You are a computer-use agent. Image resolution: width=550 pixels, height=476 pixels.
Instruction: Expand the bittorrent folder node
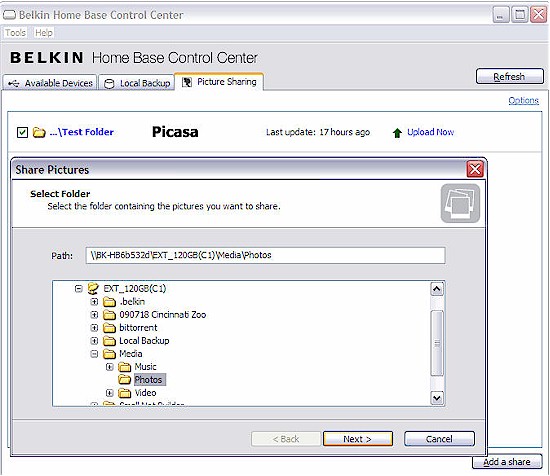[94, 328]
